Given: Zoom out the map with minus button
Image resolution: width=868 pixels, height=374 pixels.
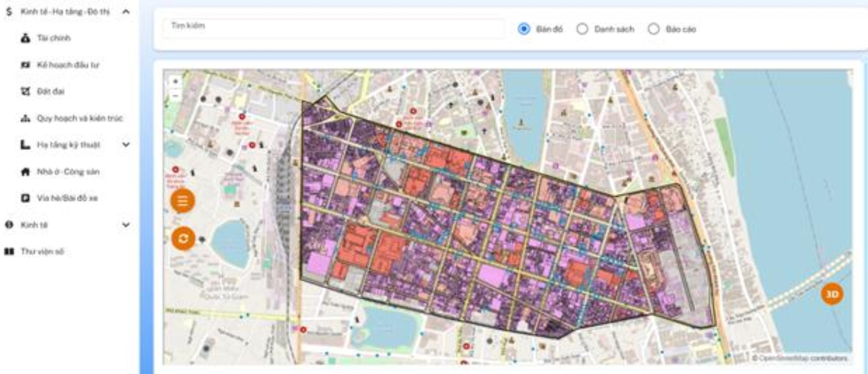Looking at the screenshot, I should 175,95.
